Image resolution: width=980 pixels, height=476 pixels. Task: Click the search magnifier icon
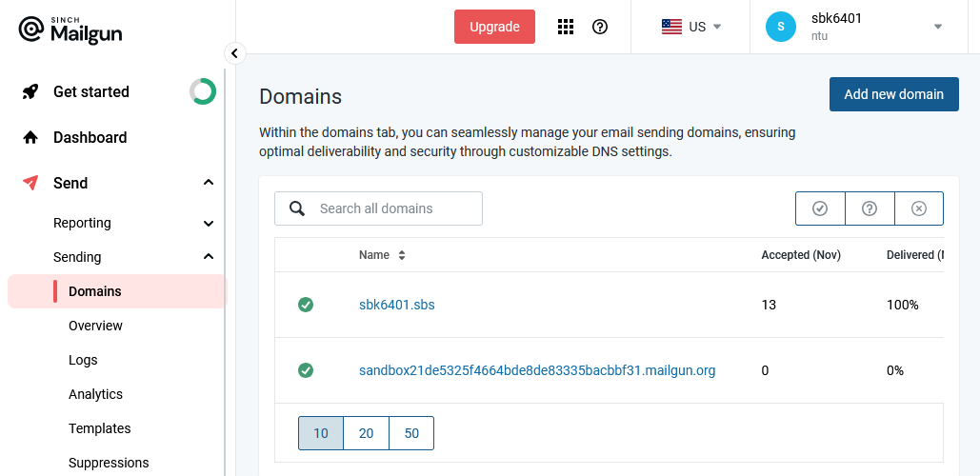click(297, 208)
